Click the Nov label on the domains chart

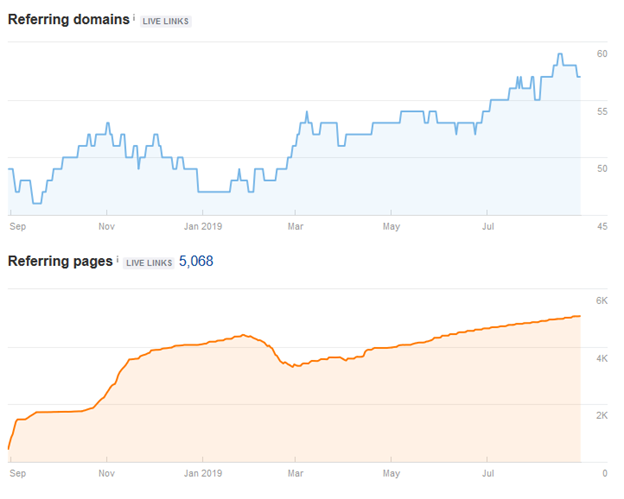pos(107,226)
